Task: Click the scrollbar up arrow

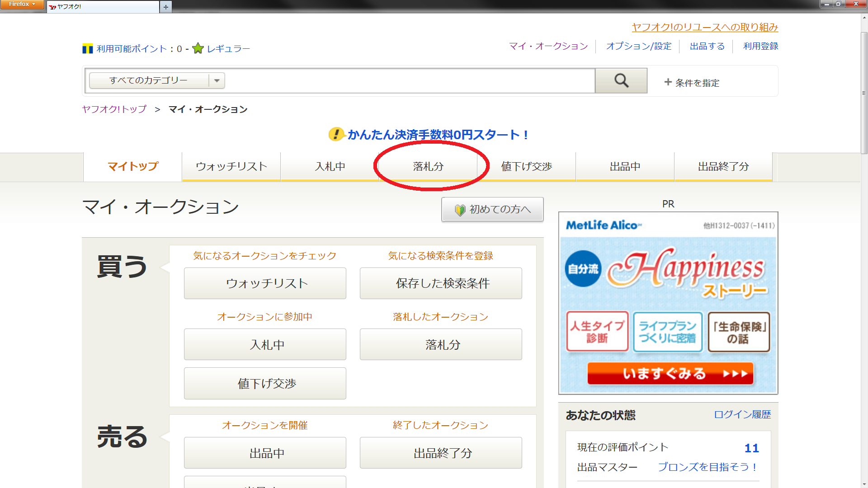Action: (864, 18)
